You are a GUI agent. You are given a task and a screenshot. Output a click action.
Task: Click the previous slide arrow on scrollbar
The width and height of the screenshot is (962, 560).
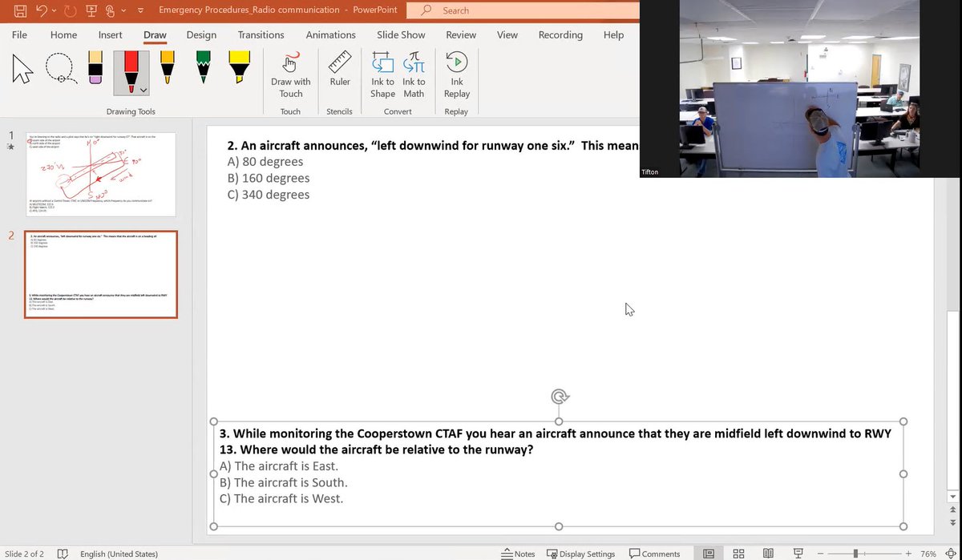pos(952,510)
